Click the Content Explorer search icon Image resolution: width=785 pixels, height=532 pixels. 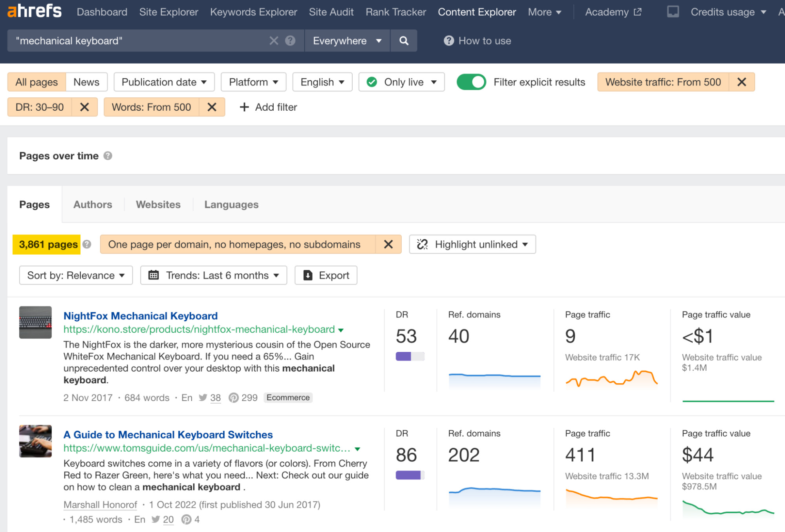point(404,40)
